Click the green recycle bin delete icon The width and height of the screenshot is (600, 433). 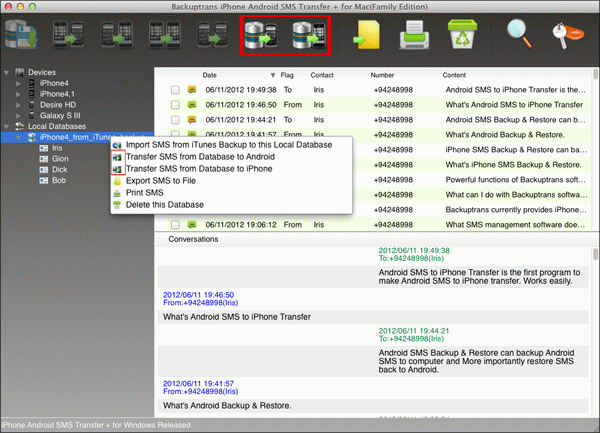coord(463,34)
